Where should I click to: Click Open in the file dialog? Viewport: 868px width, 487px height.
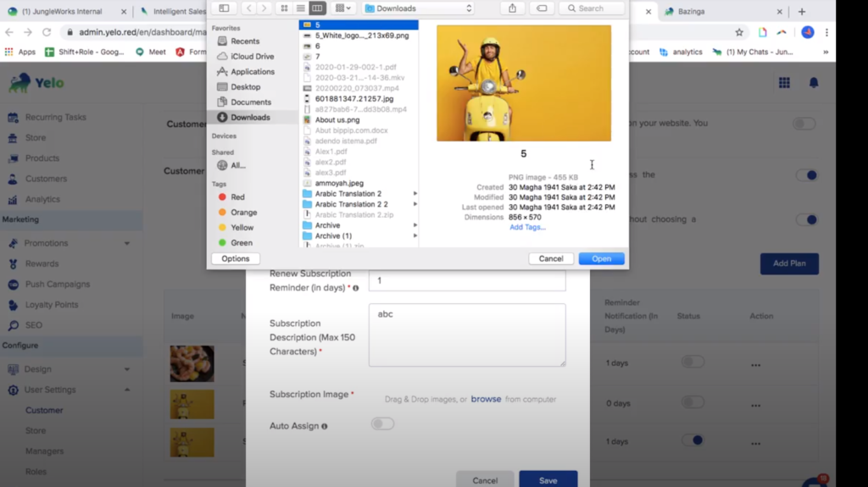[x=601, y=258]
